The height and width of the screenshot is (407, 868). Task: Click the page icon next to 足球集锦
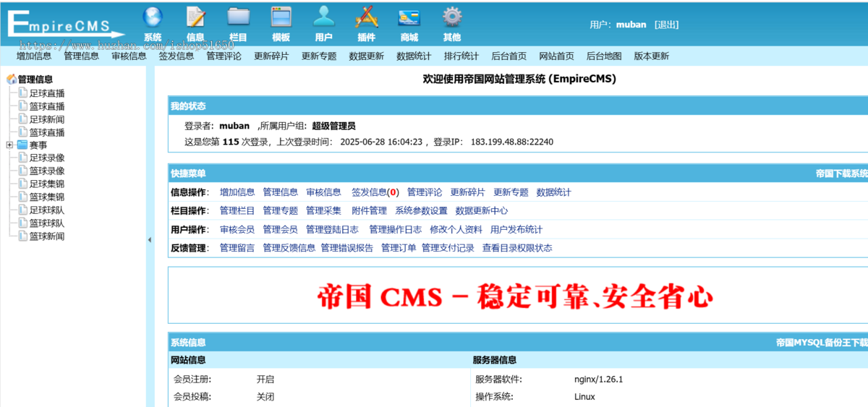(x=22, y=184)
